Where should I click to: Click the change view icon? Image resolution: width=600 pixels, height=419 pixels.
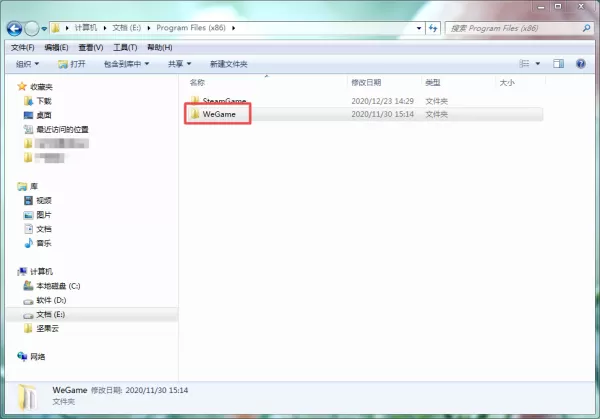[524, 64]
